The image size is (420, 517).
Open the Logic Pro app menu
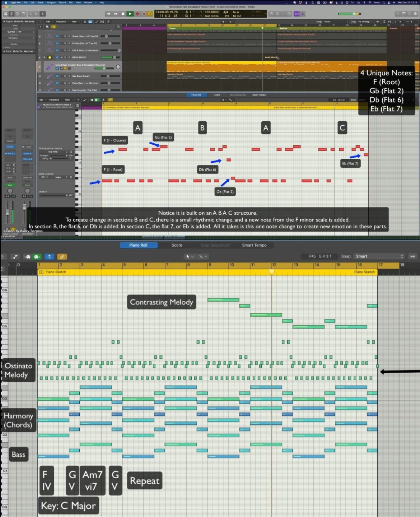(x=15, y=3)
